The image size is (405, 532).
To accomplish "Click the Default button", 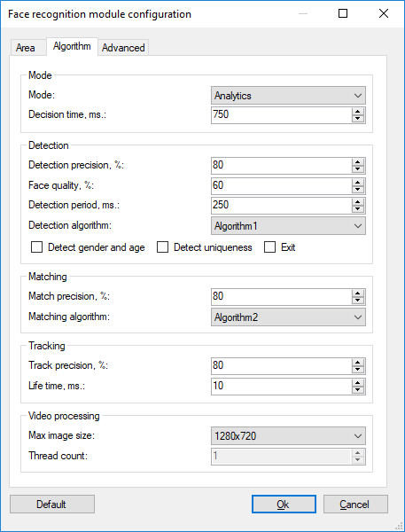I will coord(52,505).
